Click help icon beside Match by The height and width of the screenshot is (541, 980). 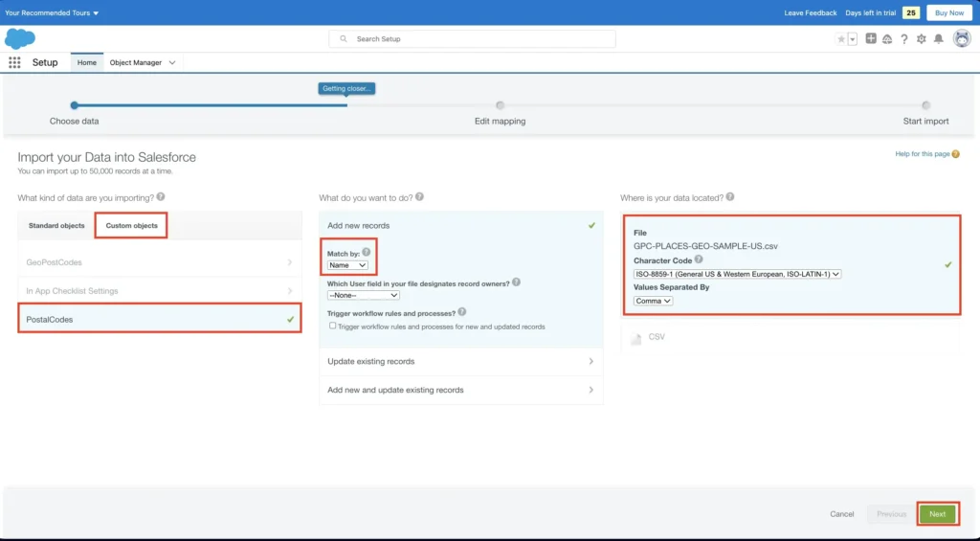[367, 252]
